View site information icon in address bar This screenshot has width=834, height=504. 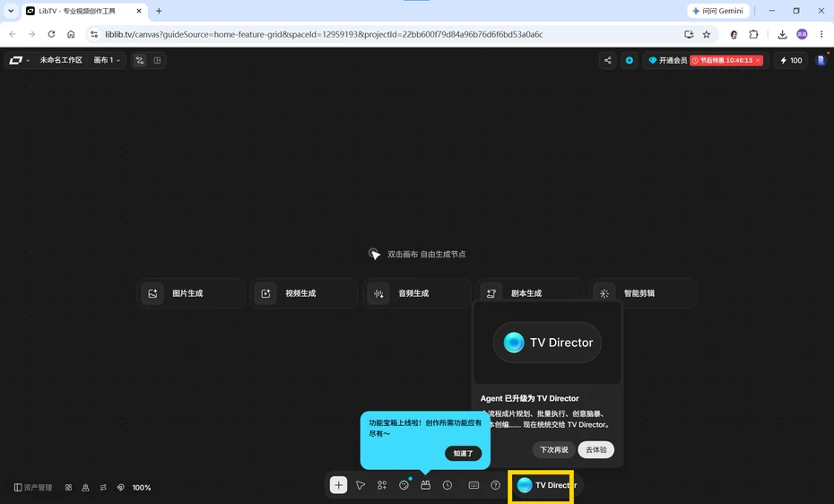(x=94, y=34)
